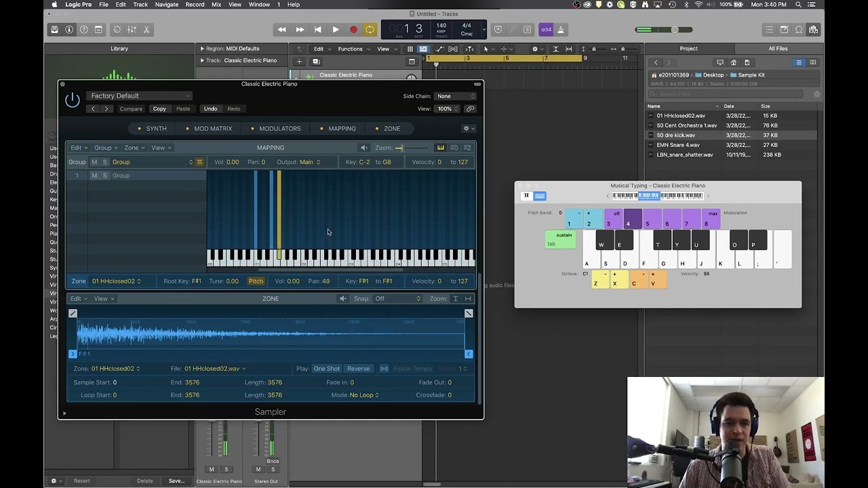Image resolution: width=868 pixels, height=488 pixels.
Task: Open the Loop Browser icon
Action: tap(799, 30)
